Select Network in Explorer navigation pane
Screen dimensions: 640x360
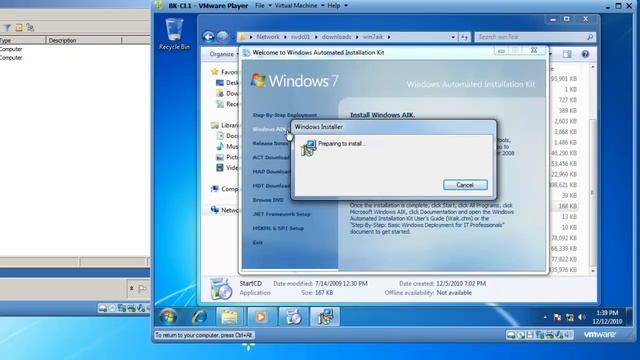[x=225, y=210]
